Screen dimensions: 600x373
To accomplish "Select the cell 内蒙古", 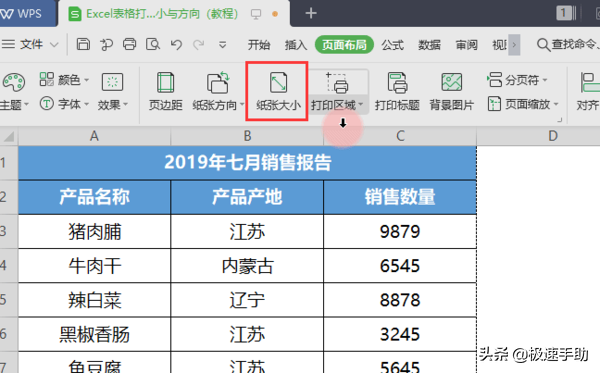I will (247, 265).
